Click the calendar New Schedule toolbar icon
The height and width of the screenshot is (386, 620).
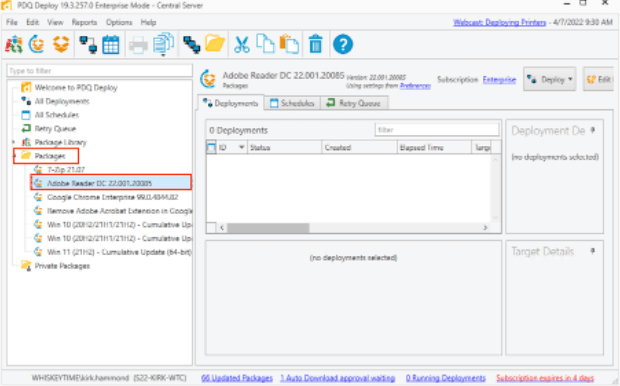tap(111, 44)
